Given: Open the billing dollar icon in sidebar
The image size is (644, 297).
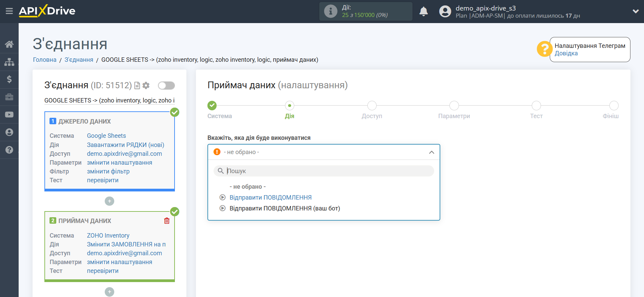Looking at the screenshot, I should tap(9, 79).
